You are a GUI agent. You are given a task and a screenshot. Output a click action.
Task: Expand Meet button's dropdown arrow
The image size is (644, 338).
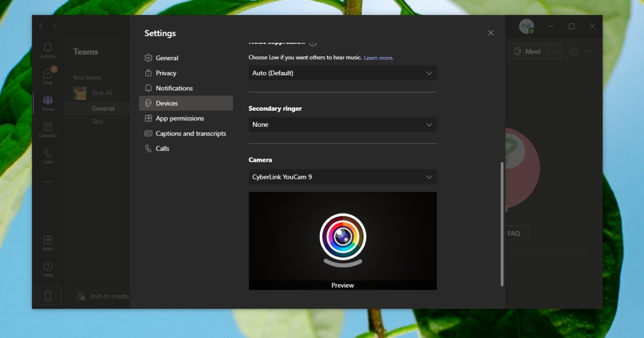click(554, 52)
